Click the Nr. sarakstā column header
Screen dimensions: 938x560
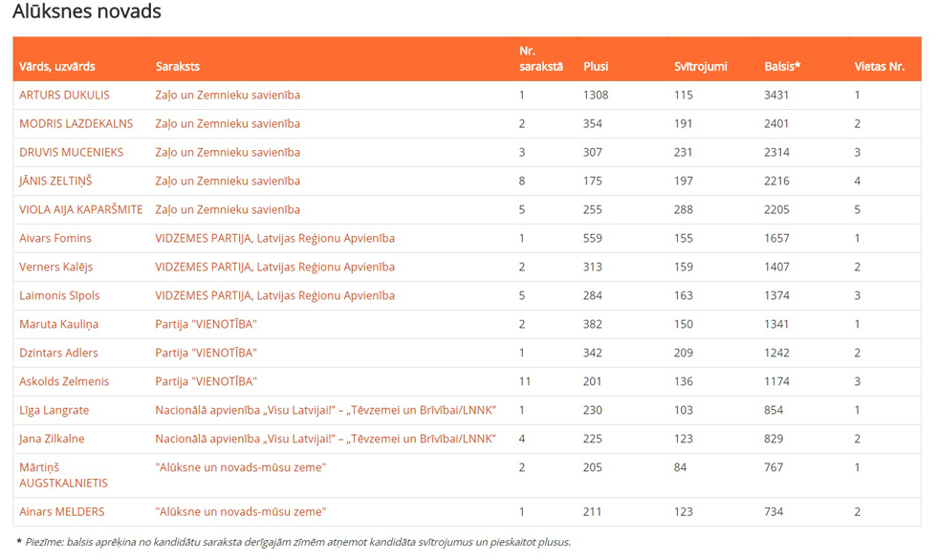(x=541, y=58)
